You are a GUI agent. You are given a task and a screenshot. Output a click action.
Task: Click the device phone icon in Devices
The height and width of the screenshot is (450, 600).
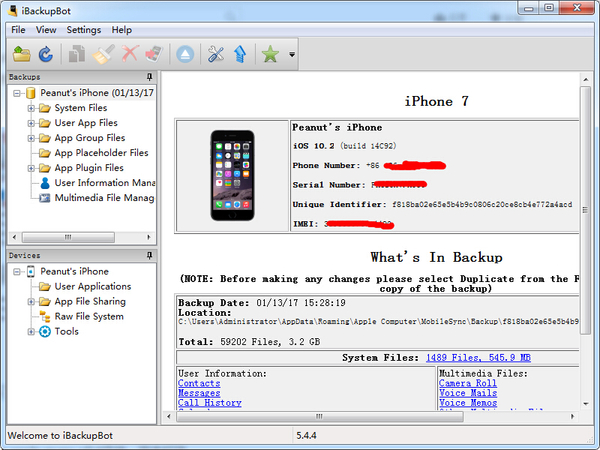point(31,272)
